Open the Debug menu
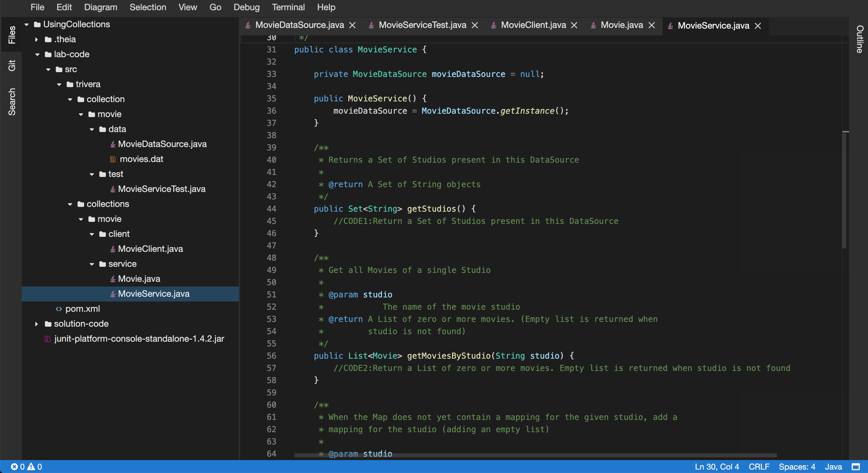868x473 pixels. [246, 7]
